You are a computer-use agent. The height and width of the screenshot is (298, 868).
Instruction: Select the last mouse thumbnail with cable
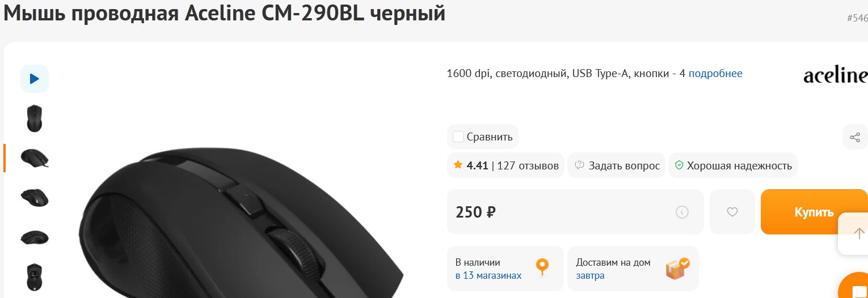35,277
